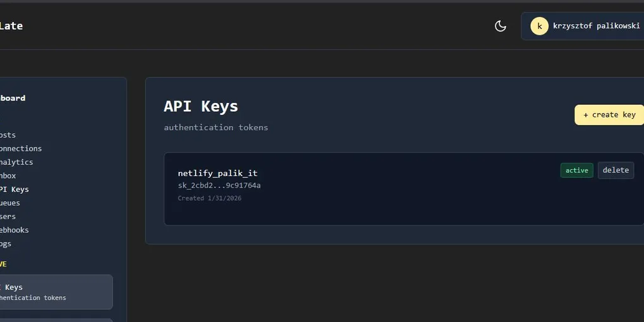The width and height of the screenshot is (644, 322).
Task: Open Users in the sidebar
Action: [x=8, y=217]
